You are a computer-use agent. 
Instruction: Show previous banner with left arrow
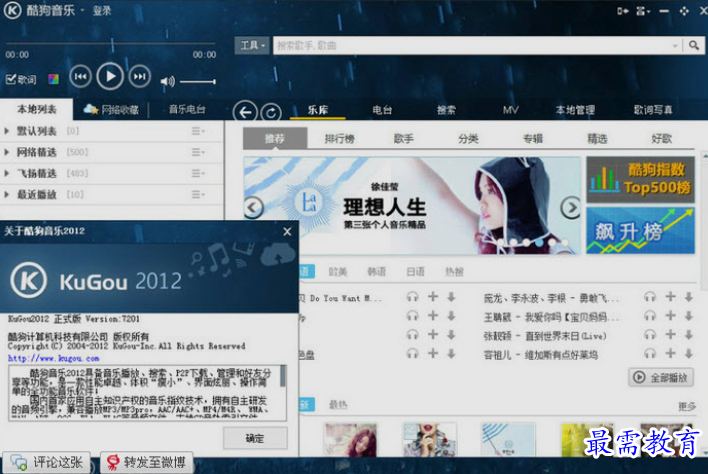click(x=253, y=208)
